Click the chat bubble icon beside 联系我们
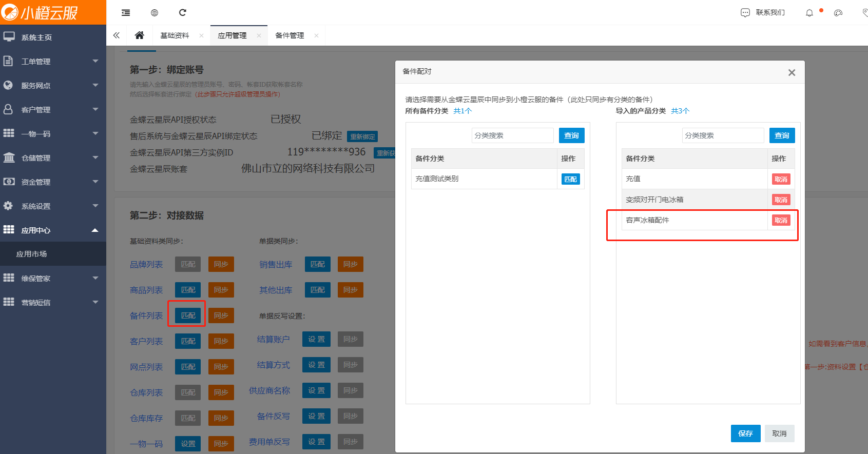Viewport: 868px width, 454px height. coord(745,13)
